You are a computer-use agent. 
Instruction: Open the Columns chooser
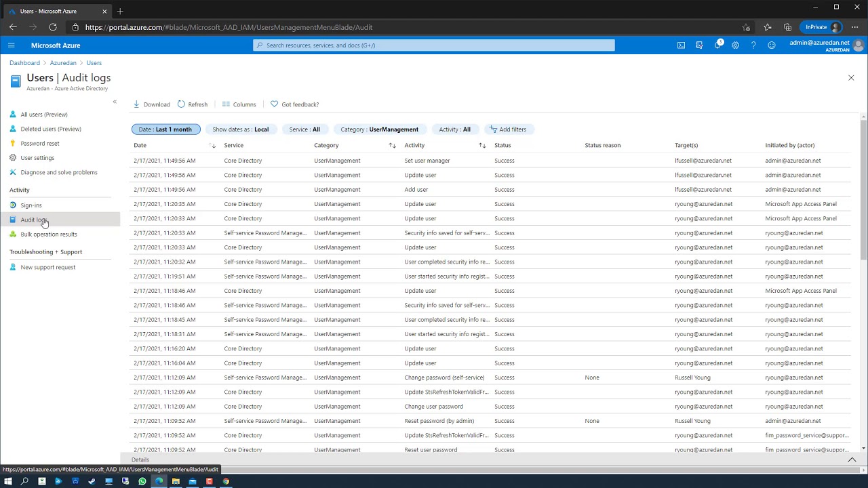[239, 104]
